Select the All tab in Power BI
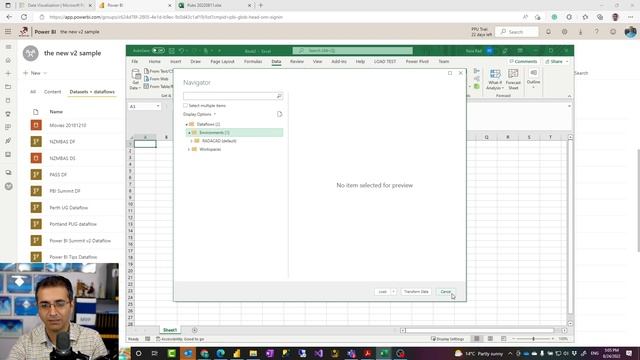 point(33,92)
